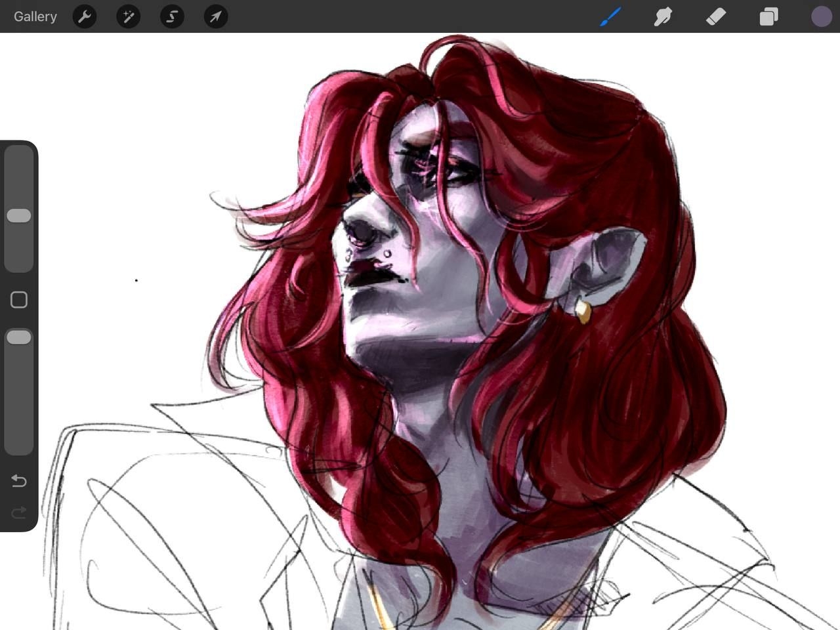Undo the last stroke
Viewport: 840px width, 630px height.
click(x=19, y=481)
